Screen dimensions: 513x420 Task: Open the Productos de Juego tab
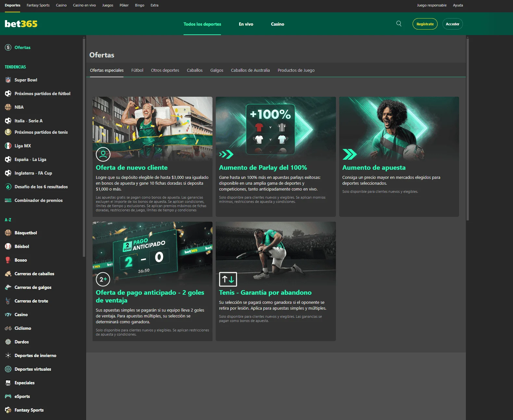click(x=296, y=70)
